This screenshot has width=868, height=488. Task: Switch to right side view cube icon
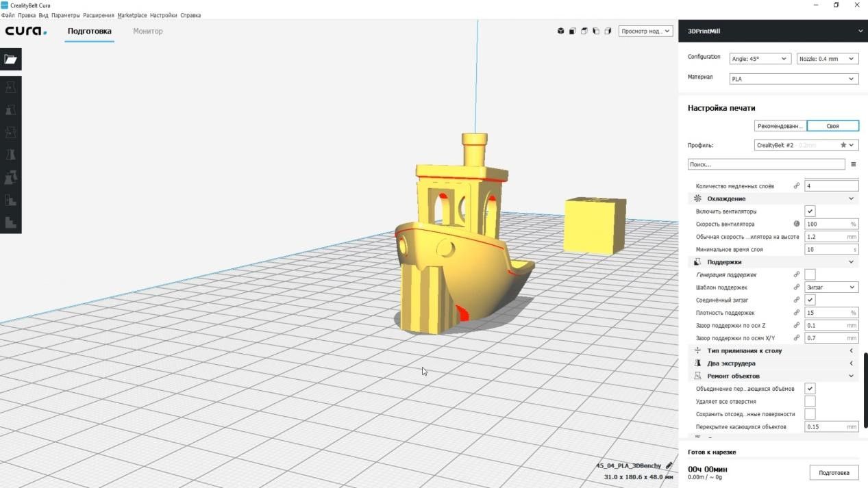608,31
